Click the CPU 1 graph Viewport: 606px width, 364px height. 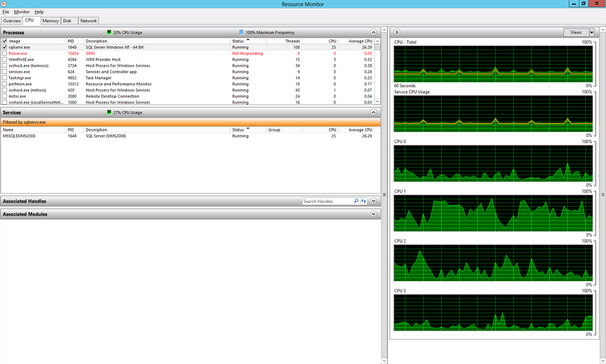coord(493,213)
